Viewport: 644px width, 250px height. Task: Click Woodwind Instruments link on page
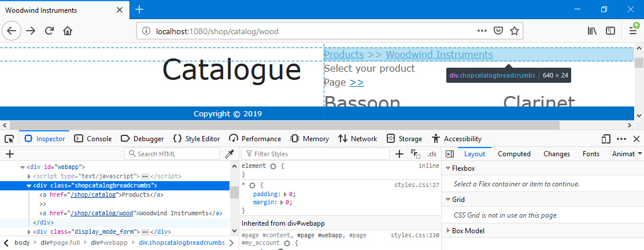[x=439, y=54]
